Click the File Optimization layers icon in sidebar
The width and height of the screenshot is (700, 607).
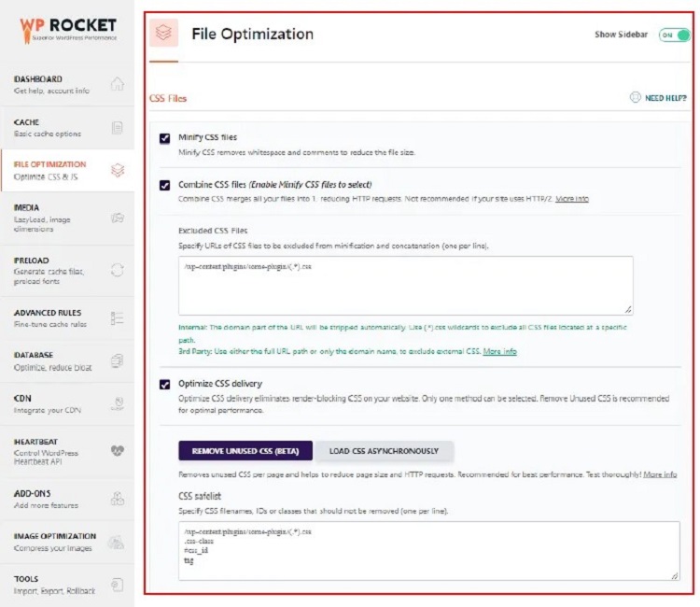[x=117, y=170]
